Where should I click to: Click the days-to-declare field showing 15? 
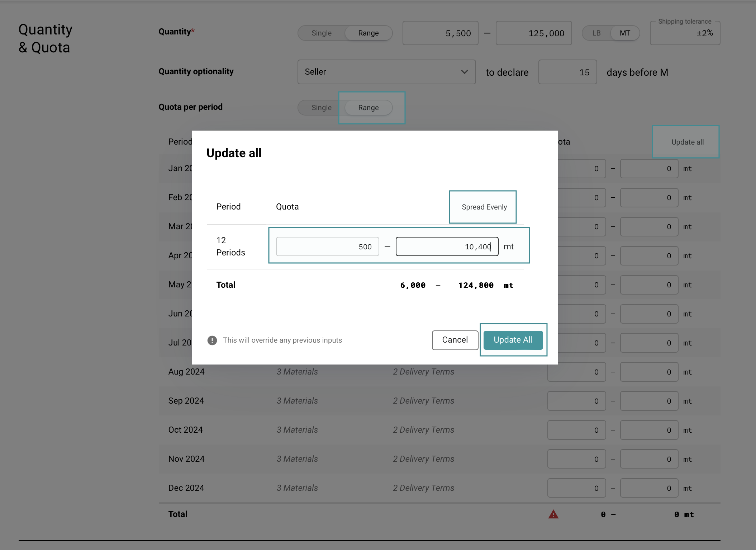click(567, 72)
